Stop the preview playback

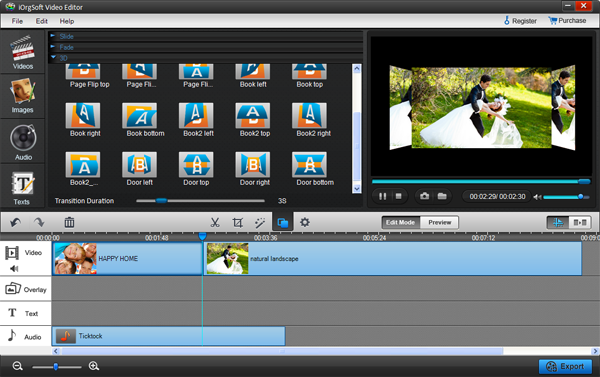tap(398, 196)
